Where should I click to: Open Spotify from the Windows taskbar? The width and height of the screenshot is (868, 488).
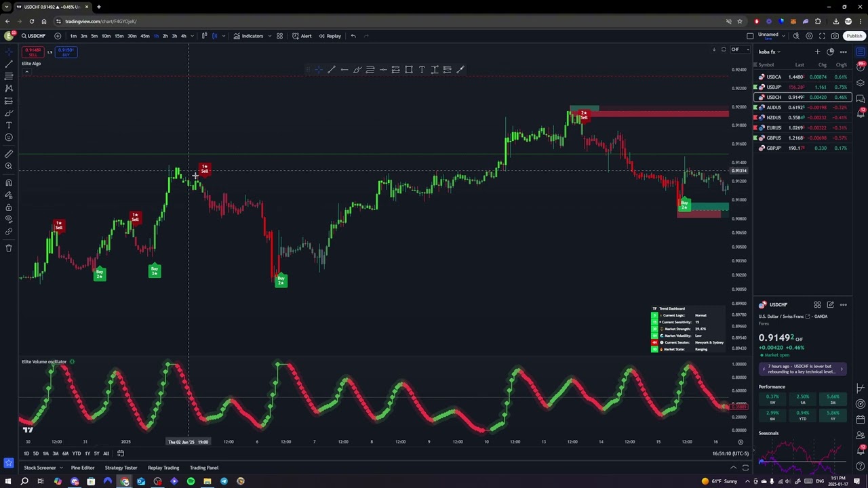click(x=191, y=481)
